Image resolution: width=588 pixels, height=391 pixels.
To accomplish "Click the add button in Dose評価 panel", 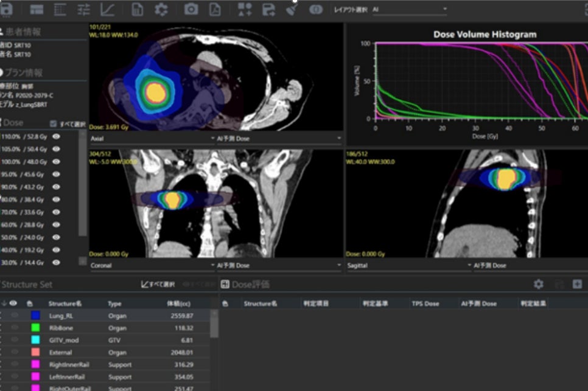I will 577,284.
